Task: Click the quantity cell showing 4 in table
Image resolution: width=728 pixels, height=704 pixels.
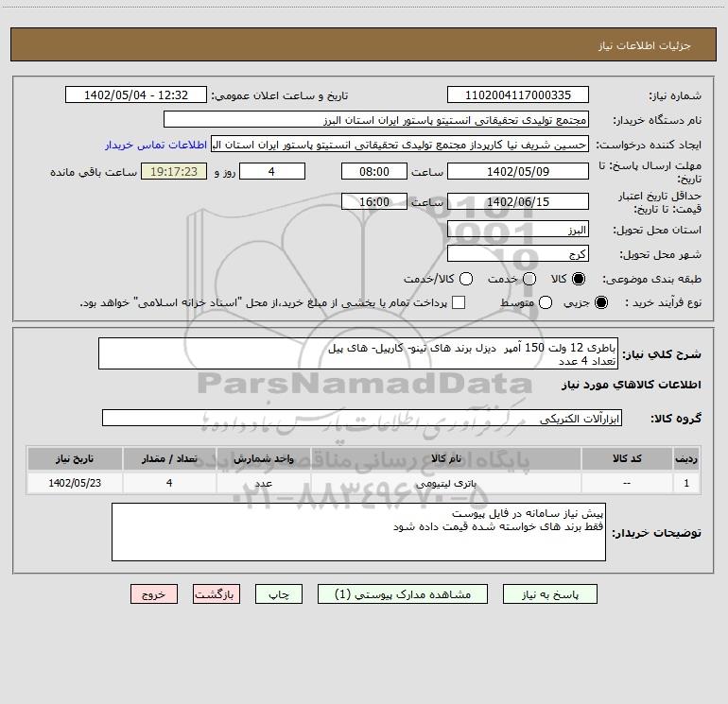Action: click(x=169, y=483)
